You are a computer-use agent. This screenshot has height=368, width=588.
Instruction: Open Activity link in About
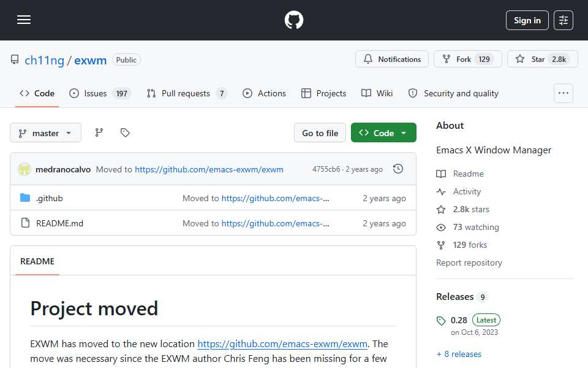[467, 191]
